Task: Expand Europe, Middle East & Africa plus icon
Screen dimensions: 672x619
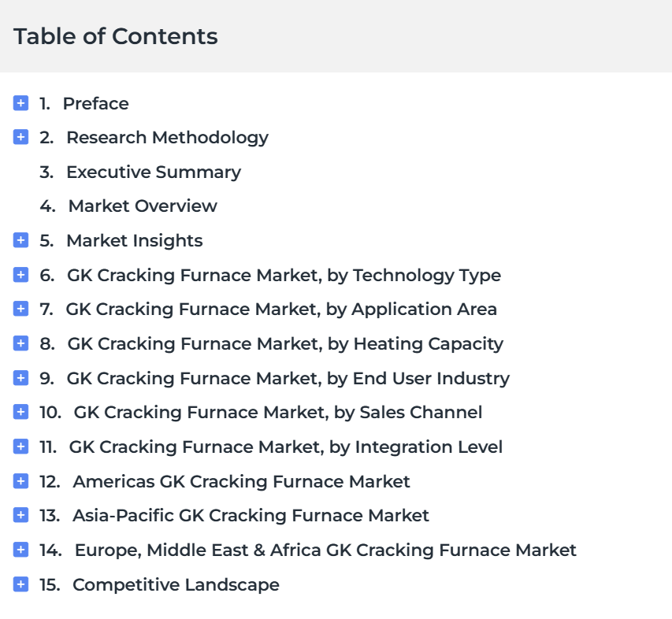Action: (20, 550)
